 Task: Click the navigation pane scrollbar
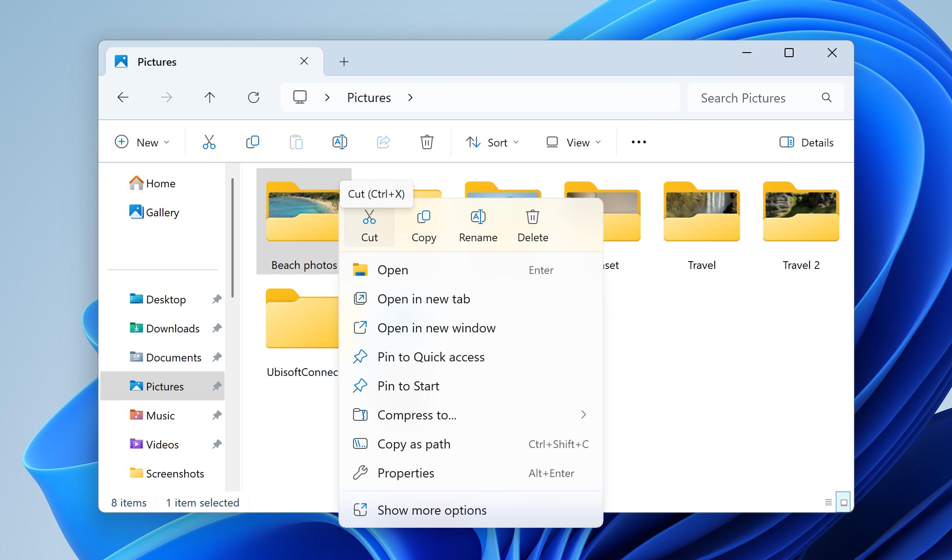[x=233, y=238]
